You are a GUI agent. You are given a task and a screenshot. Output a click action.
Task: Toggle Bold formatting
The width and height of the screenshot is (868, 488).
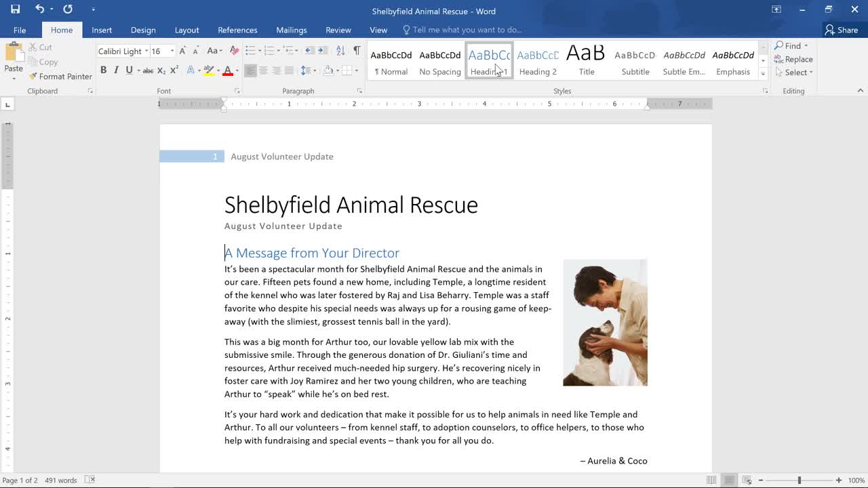point(103,70)
